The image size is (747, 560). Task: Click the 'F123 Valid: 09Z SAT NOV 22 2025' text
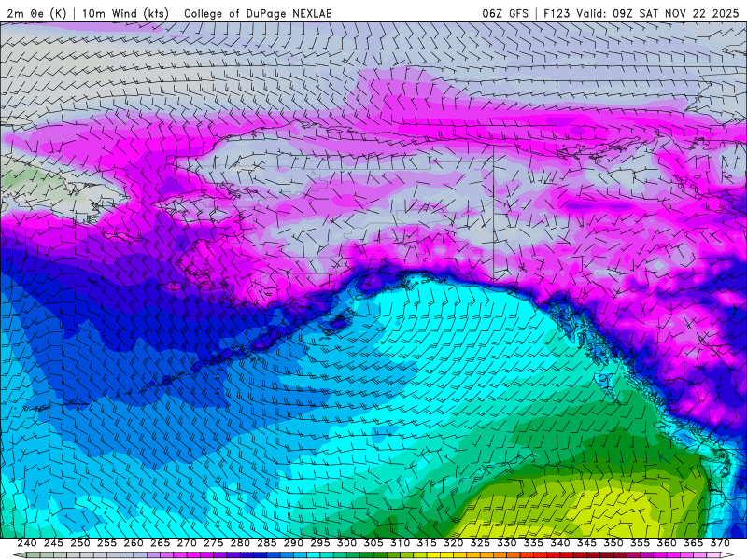tap(641, 13)
